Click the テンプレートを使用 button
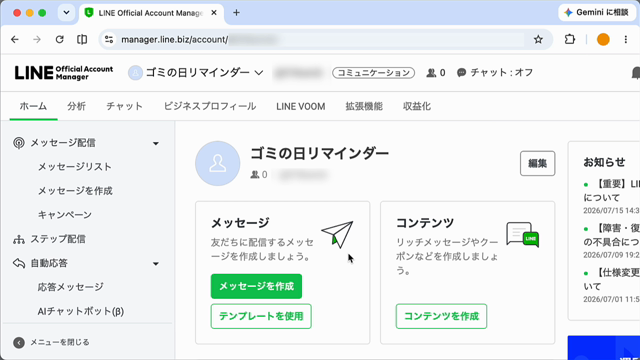This screenshot has height=360, width=640. pyautogui.click(x=261, y=316)
